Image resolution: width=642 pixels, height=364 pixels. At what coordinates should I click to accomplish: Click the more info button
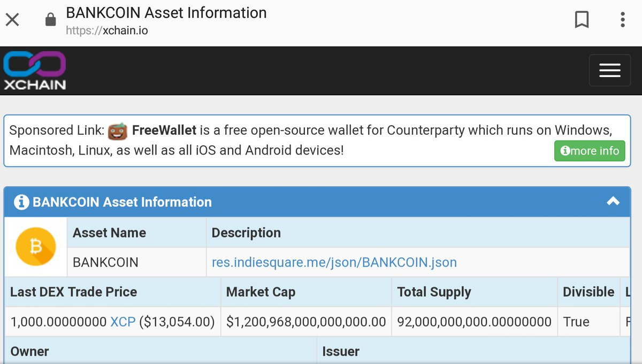(x=589, y=151)
